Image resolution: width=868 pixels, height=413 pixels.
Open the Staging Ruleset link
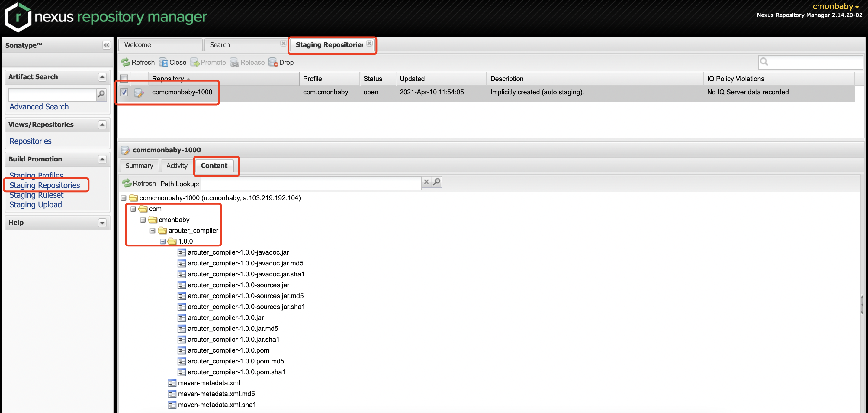coord(36,195)
